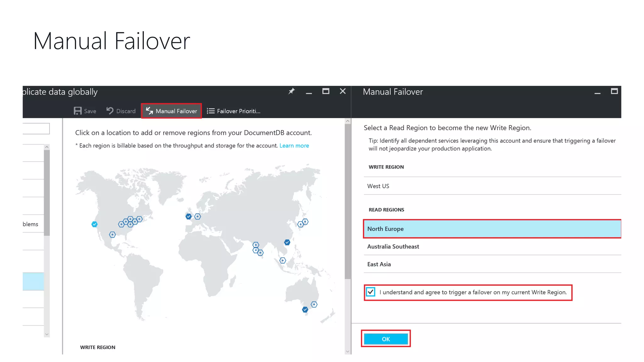Open Manual Failover from the toolbar
Viewport: 644px width, 362px height.
pos(171,111)
